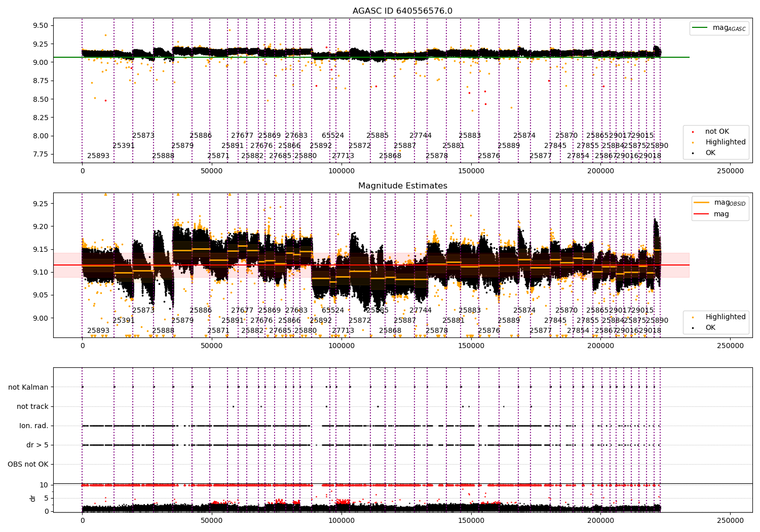Click the 9.50 y-axis tick label
This screenshot has height=532, width=760.
pos(41,26)
